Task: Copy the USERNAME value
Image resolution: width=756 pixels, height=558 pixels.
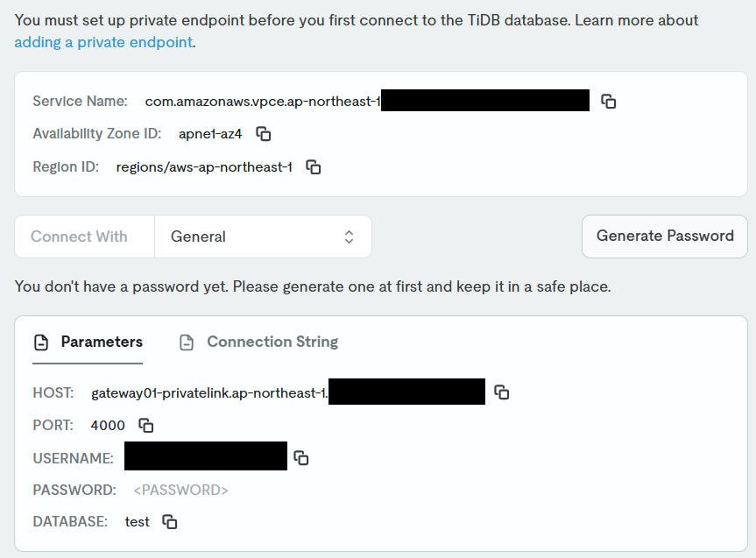Action: (300, 457)
